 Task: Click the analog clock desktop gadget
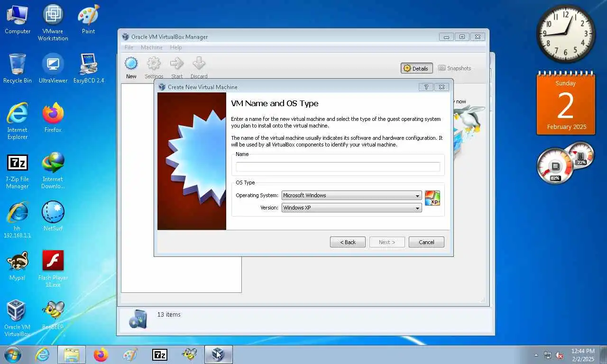click(566, 34)
